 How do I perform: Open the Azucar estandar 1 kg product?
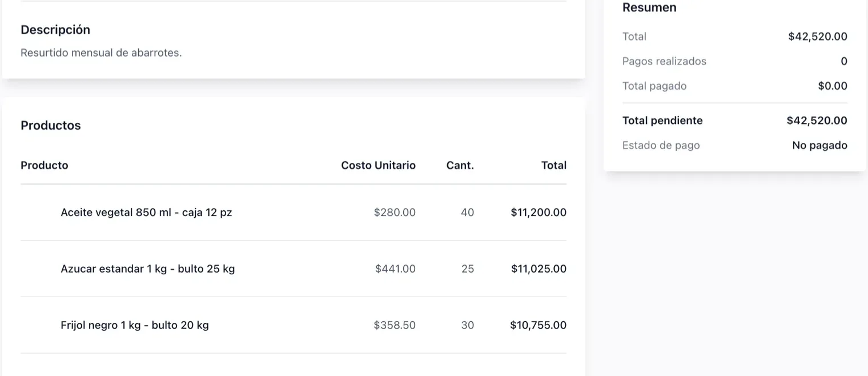coord(147,269)
